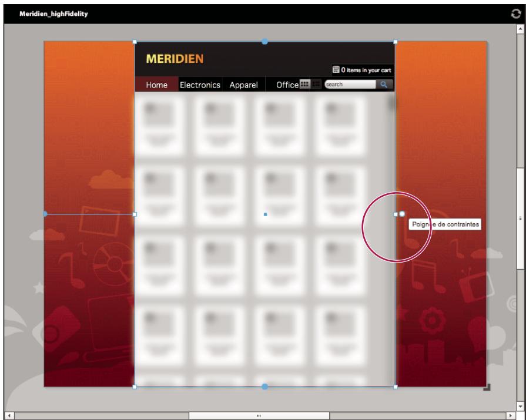Click the Meridien_highFidelity title text

tap(53, 14)
